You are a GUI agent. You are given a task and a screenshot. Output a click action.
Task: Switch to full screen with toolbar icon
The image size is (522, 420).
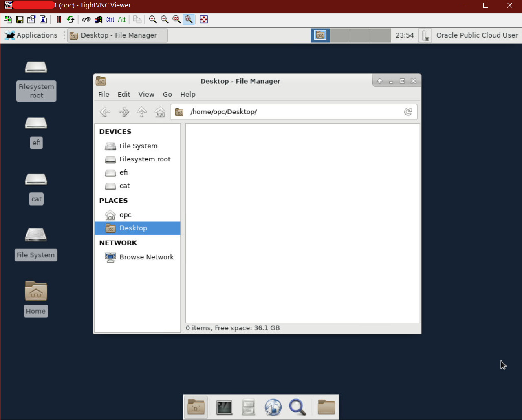[204, 20]
